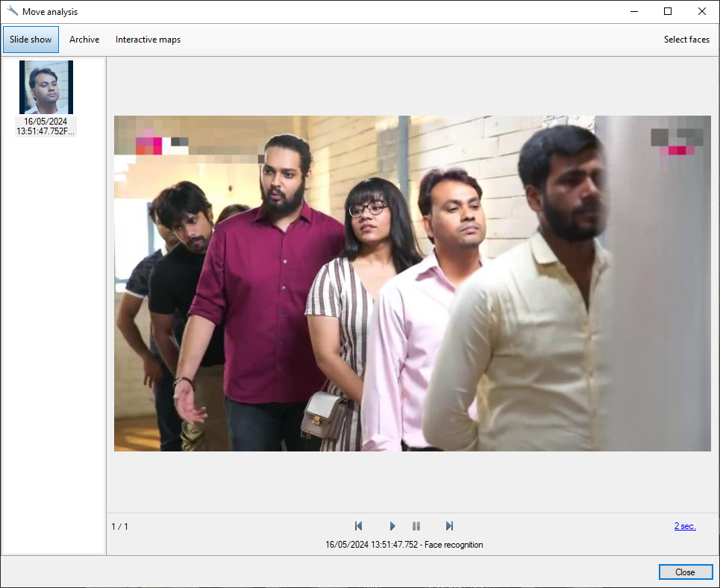Click the main slide show image
720x588 pixels.
coord(412,284)
